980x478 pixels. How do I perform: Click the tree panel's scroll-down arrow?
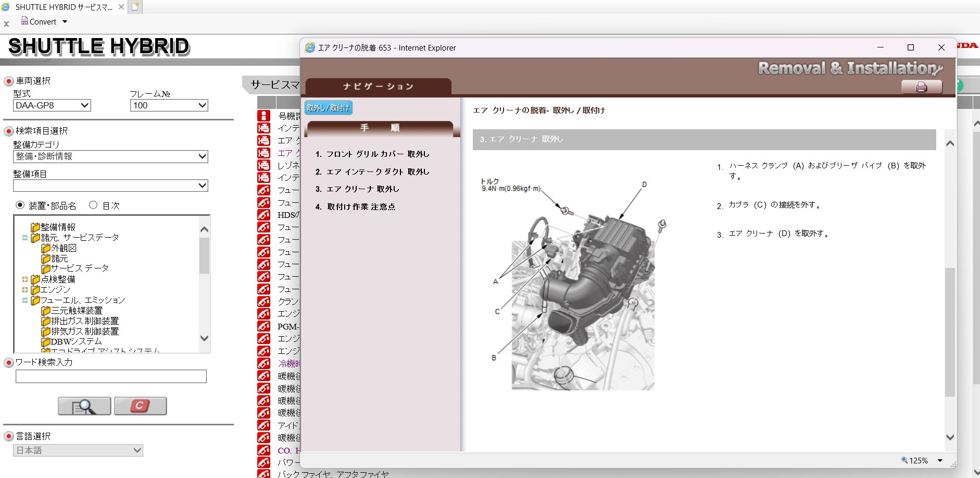click(204, 338)
